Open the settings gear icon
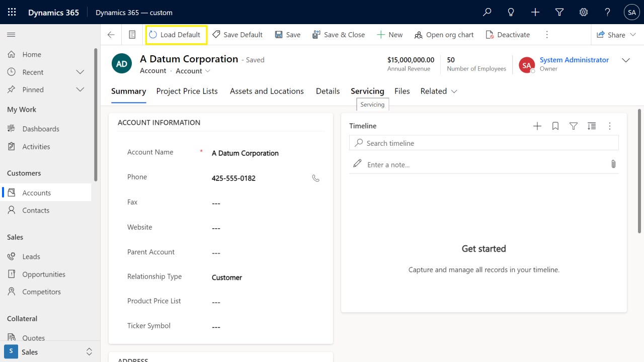This screenshot has width=644, height=362. tap(583, 12)
